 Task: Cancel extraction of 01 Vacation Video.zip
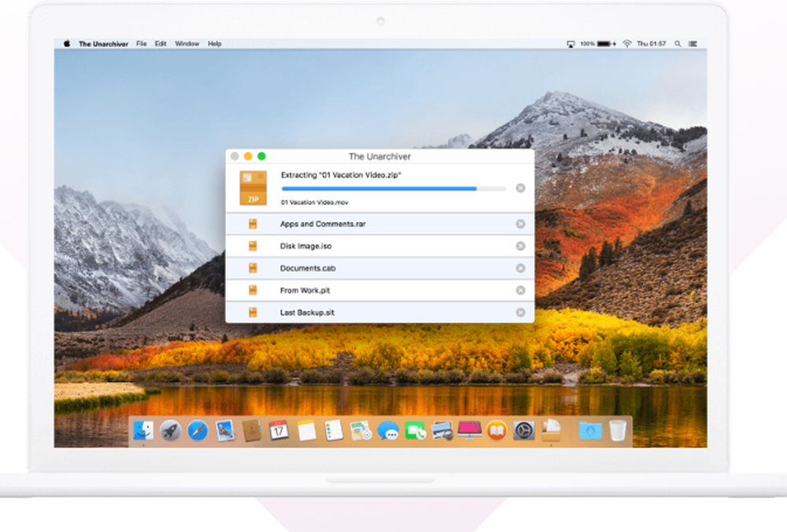[x=520, y=188]
